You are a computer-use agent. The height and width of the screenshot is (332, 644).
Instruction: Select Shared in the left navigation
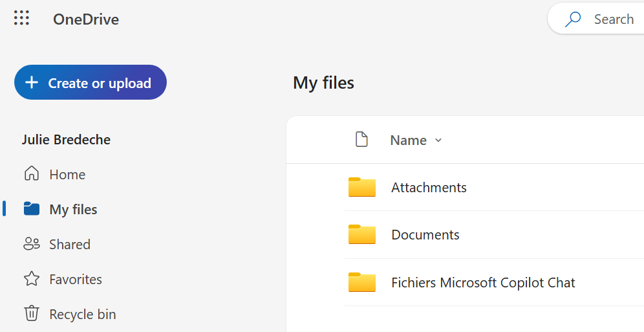pos(70,245)
